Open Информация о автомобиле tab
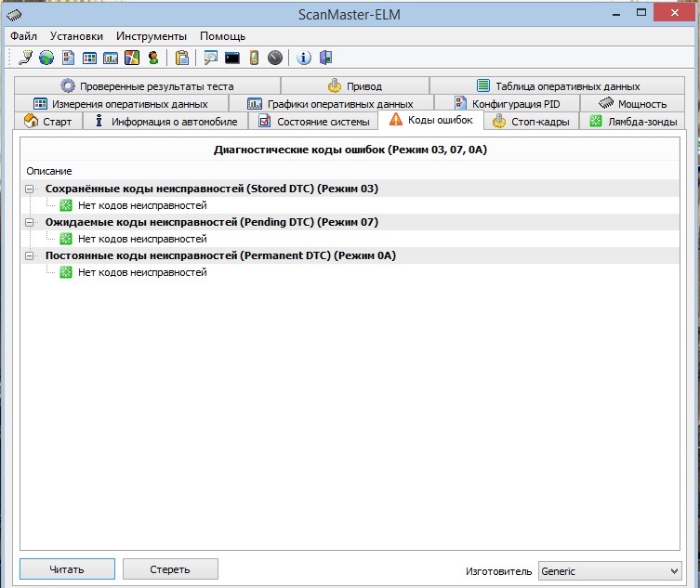The height and width of the screenshot is (588, 700). coord(165,121)
